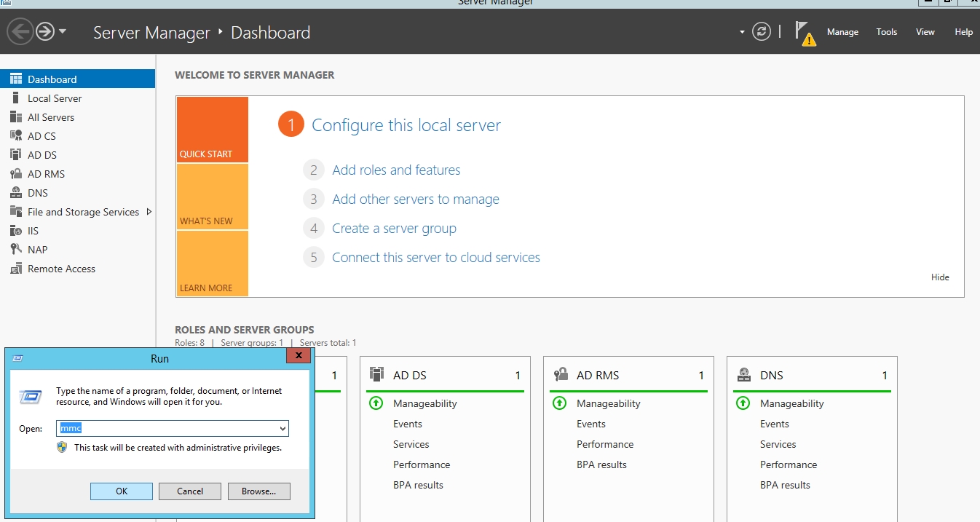Click green Manageability status icon in DNS tile
The height and width of the screenshot is (522, 980).
pos(743,403)
